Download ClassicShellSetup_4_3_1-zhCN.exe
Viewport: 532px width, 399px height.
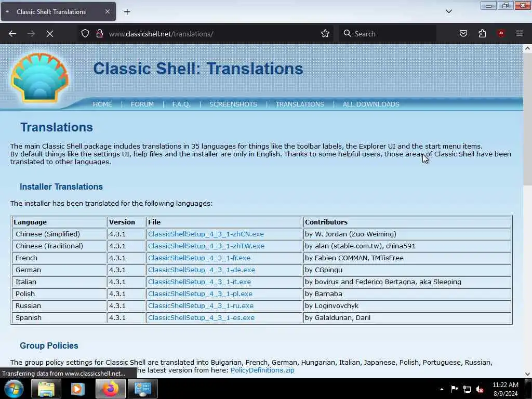[x=206, y=234]
